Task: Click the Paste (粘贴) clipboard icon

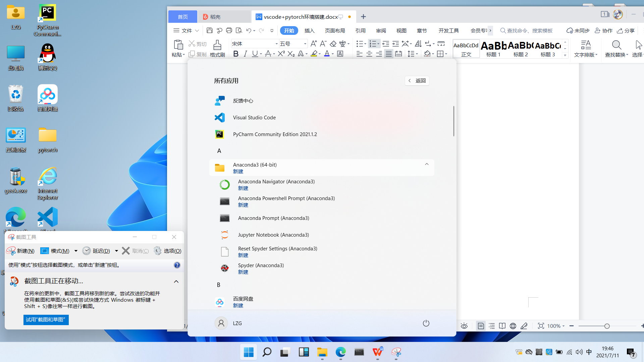Action: click(x=178, y=45)
